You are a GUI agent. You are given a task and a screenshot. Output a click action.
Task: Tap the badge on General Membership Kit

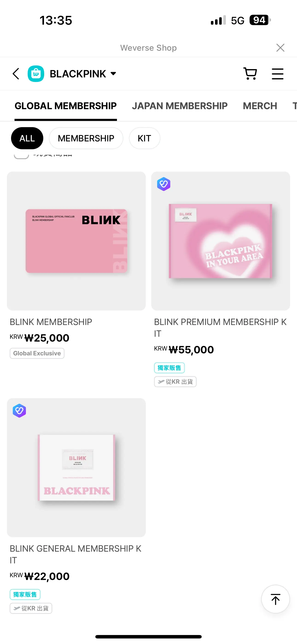click(x=20, y=410)
